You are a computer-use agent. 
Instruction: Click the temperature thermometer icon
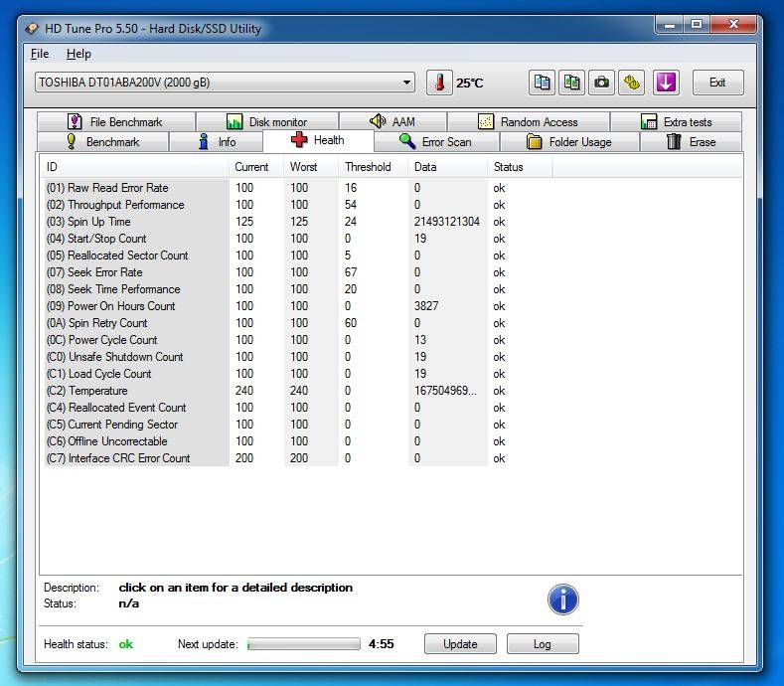(x=439, y=83)
